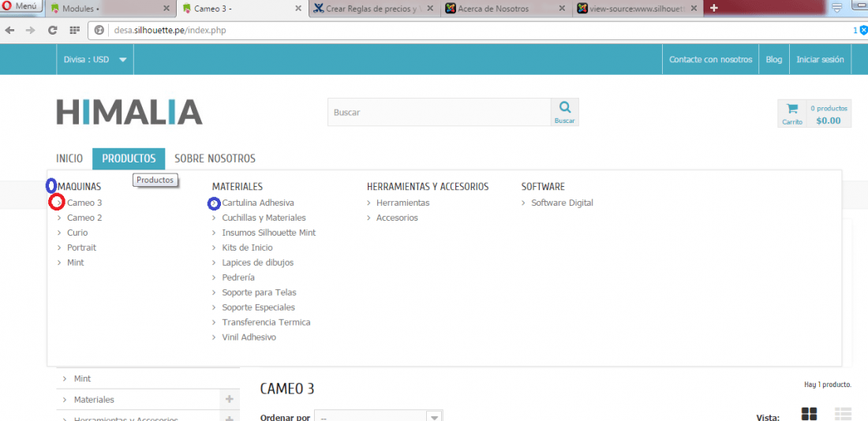Open MATERIALES category heading
Viewport: 868px width, 421px height.
click(x=237, y=187)
